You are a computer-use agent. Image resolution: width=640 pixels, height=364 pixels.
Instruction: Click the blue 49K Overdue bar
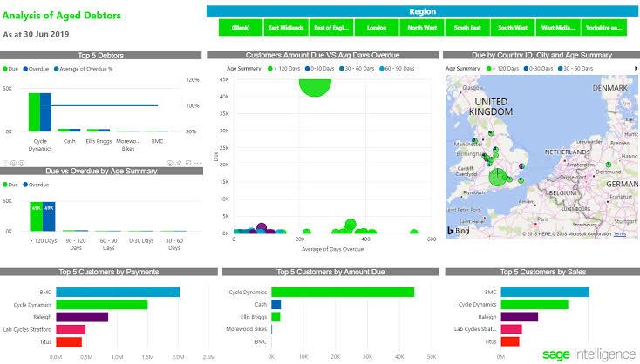pyautogui.click(x=49, y=217)
